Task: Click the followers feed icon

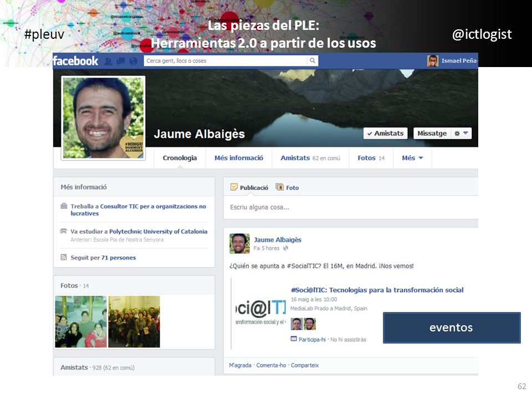Action: coord(63,257)
